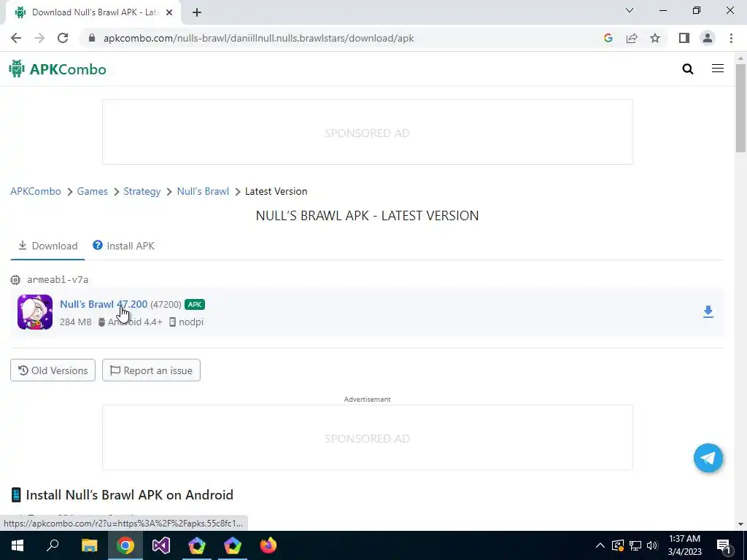Open the site search magnifier icon
The height and width of the screenshot is (560, 747).
[x=687, y=69]
